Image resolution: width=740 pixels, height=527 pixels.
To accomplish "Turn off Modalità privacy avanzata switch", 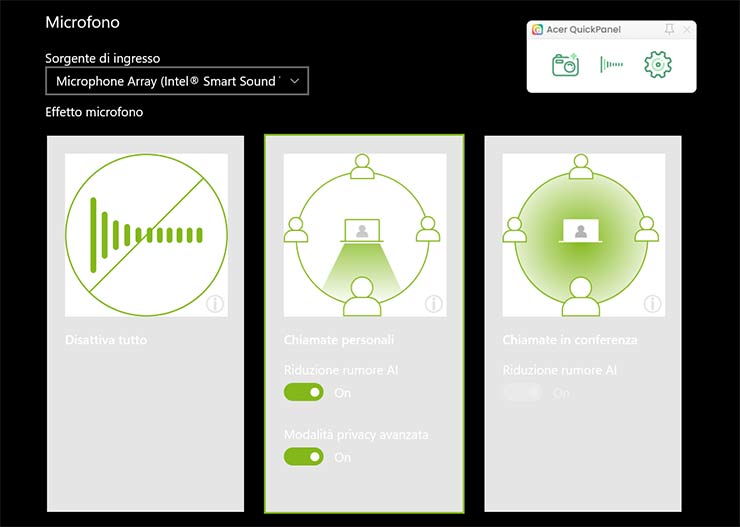I will click(x=304, y=457).
